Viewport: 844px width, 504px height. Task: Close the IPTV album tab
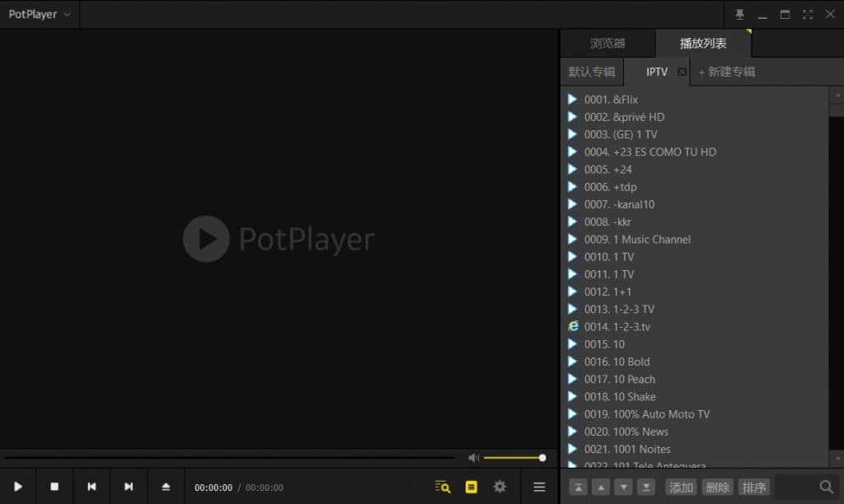[682, 72]
